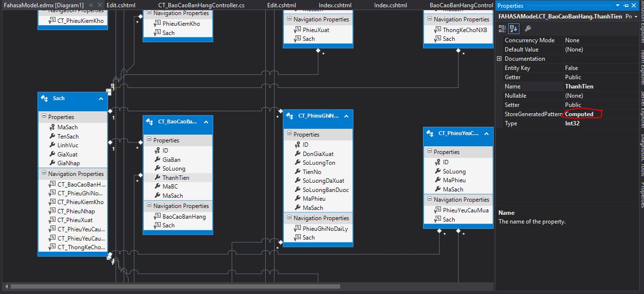Viewport: 644px width, 294px height.
Task: Click the Categorized view icon in Properties
Action: pos(503,29)
